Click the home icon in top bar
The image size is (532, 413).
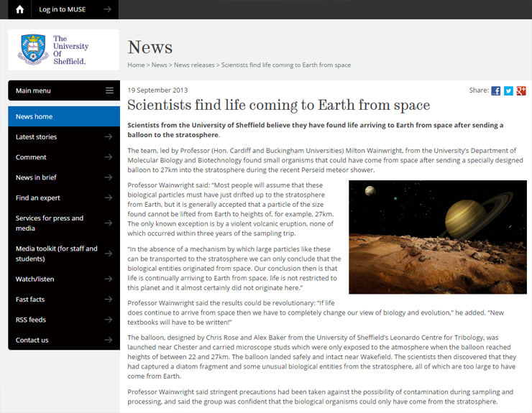coord(19,9)
